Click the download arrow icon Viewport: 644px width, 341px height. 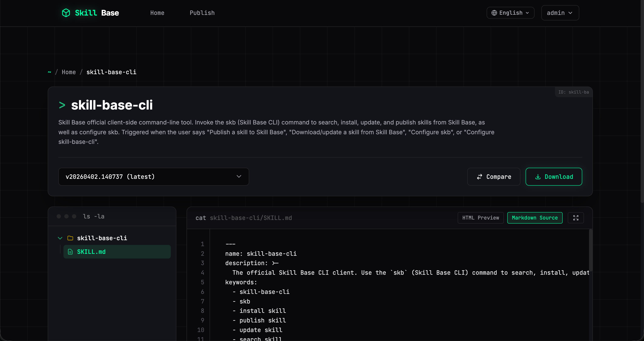point(538,177)
